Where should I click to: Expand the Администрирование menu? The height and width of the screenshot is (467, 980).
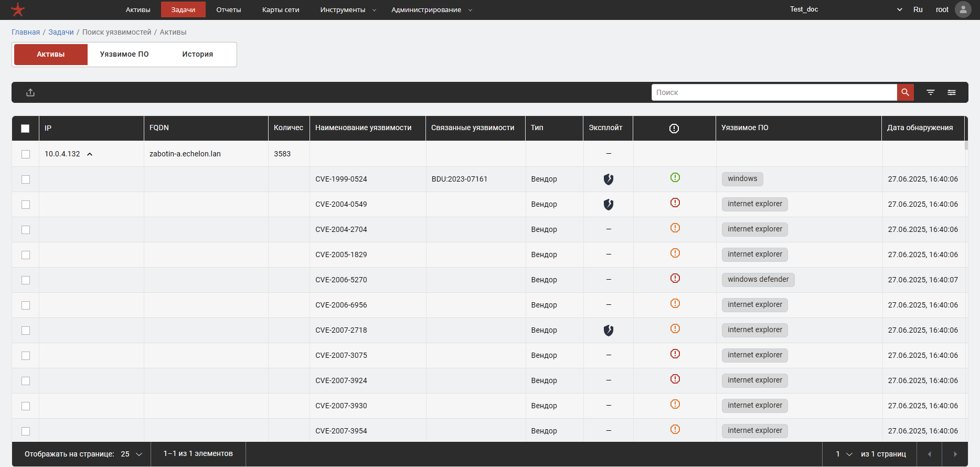pos(431,10)
